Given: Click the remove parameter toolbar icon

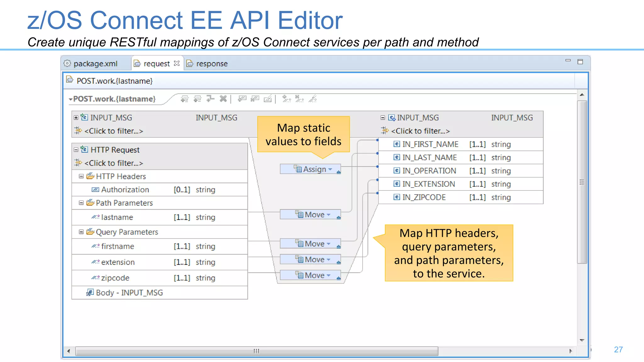Looking at the screenshot, I should tap(299, 99).
